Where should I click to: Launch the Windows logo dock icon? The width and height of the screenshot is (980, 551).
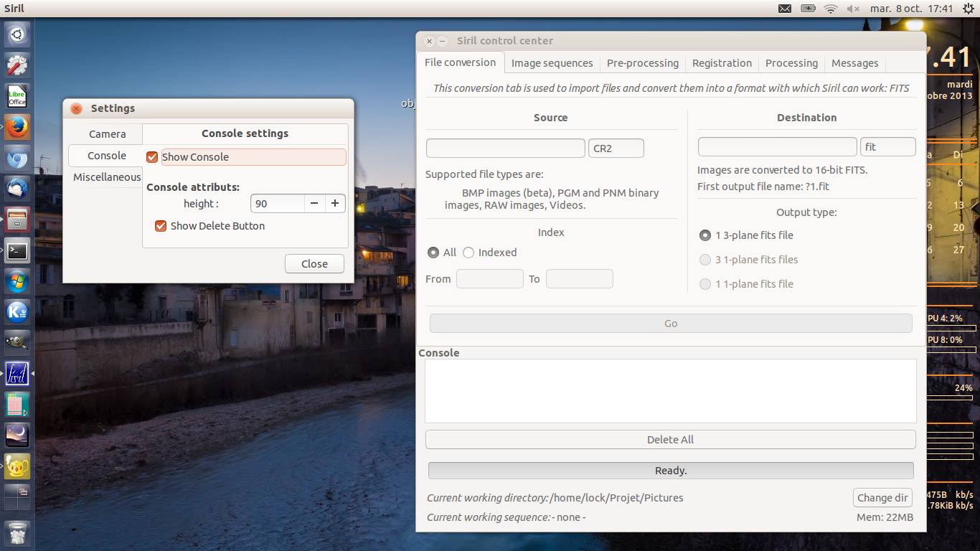click(x=17, y=281)
